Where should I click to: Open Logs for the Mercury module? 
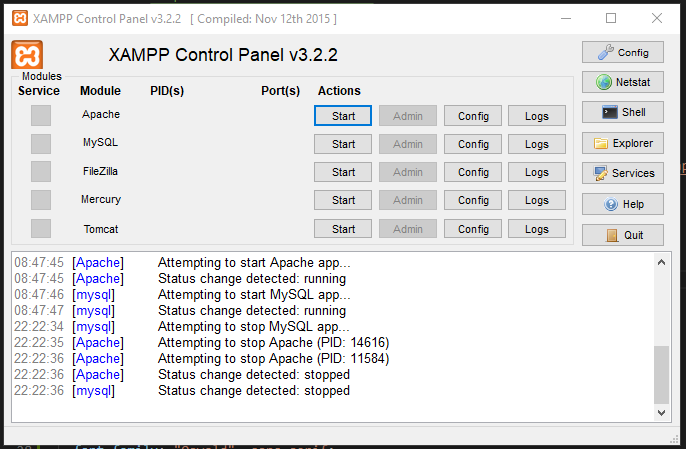[x=537, y=200]
